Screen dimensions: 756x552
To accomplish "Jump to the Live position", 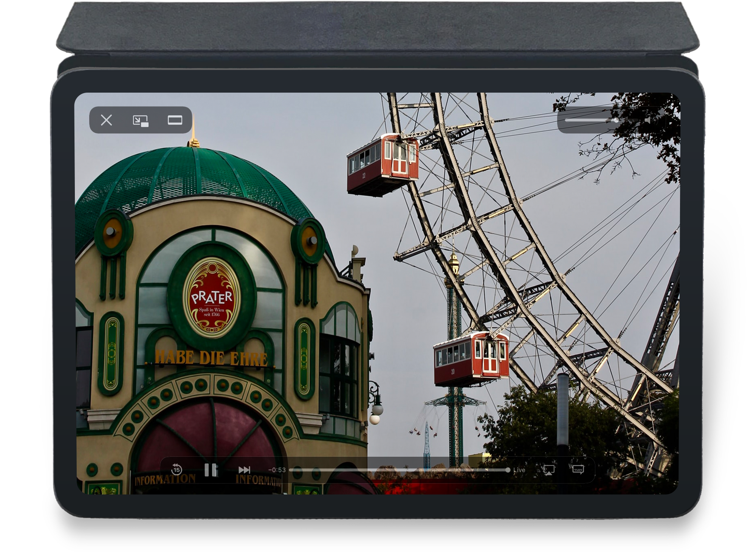I will coord(519,470).
